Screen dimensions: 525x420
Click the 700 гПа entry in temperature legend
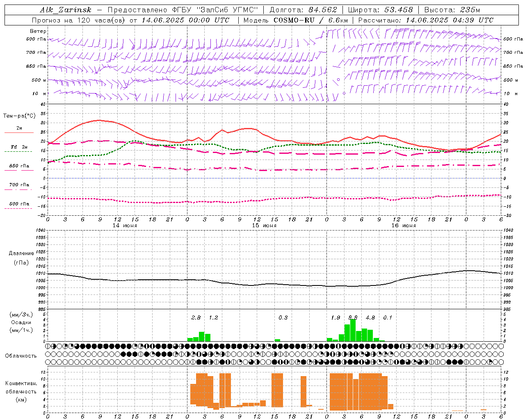point(19,185)
